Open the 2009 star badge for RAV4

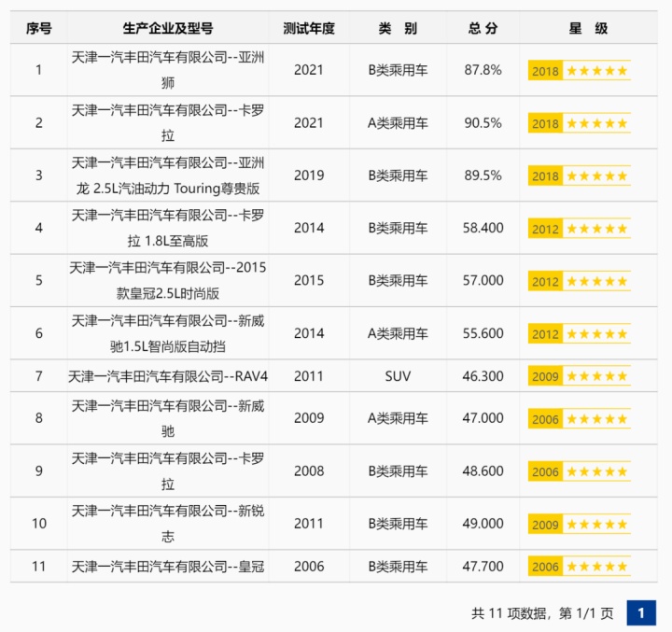click(579, 375)
